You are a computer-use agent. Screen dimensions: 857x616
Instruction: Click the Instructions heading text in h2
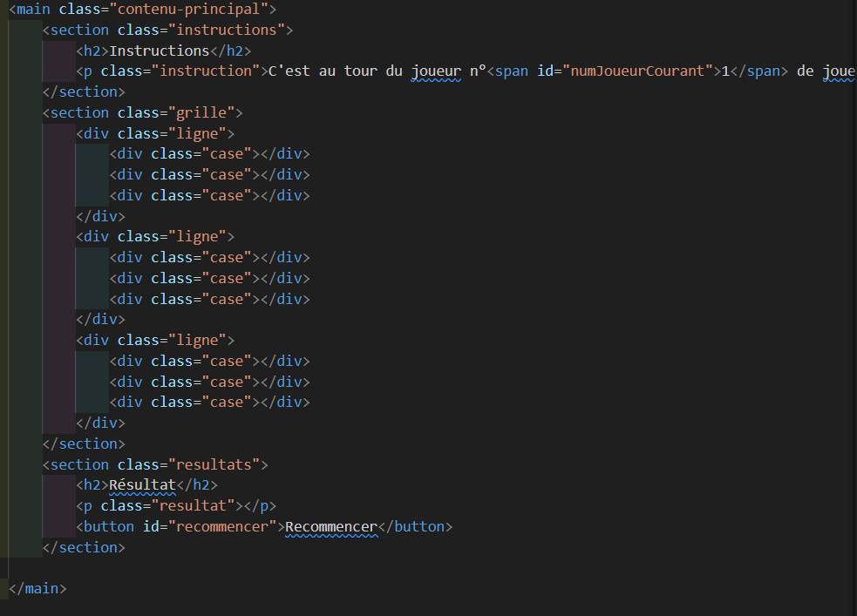[x=160, y=51]
